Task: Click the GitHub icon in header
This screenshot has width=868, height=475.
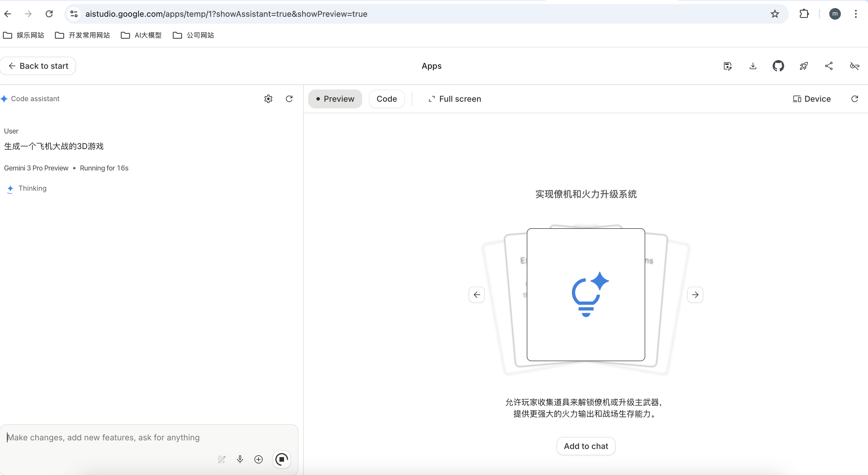Action: click(x=778, y=66)
